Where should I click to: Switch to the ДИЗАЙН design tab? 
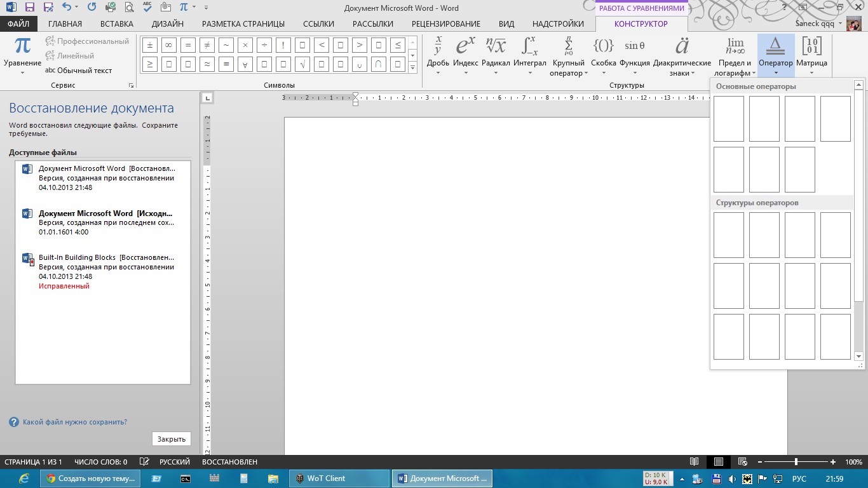click(x=168, y=24)
